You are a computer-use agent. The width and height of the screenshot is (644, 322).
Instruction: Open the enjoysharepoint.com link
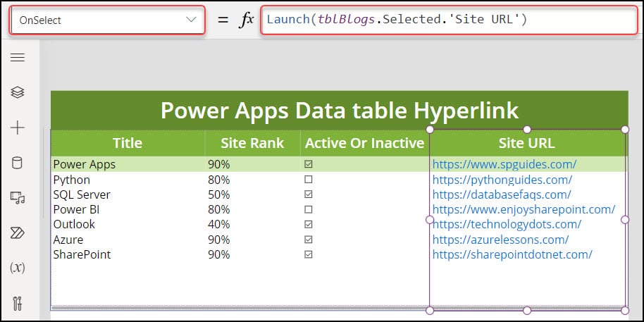tap(524, 209)
